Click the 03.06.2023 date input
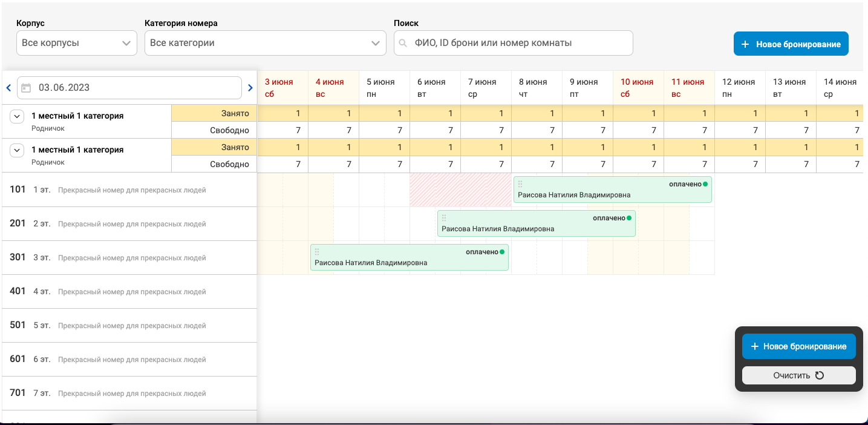This screenshot has width=868, height=425. coord(129,88)
